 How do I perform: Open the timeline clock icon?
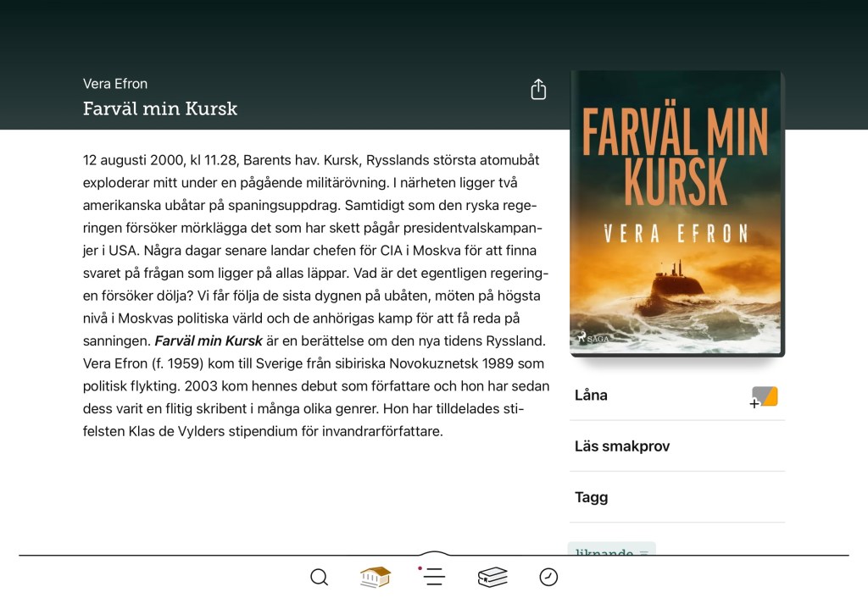click(x=548, y=577)
